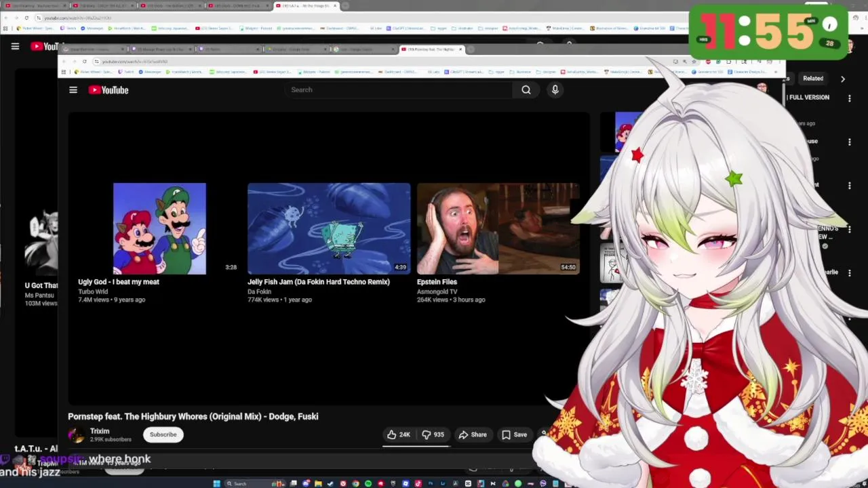Open Google Chrome from the taskbar
The width and height of the screenshot is (868, 488).
[355, 483]
